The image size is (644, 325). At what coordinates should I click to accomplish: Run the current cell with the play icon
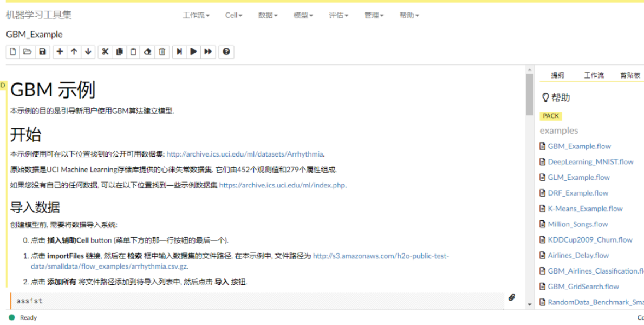coord(193,52)
